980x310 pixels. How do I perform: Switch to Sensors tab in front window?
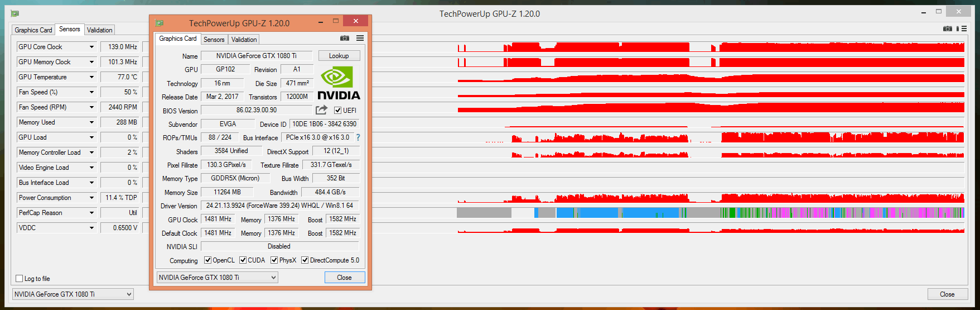pos(214,40)
